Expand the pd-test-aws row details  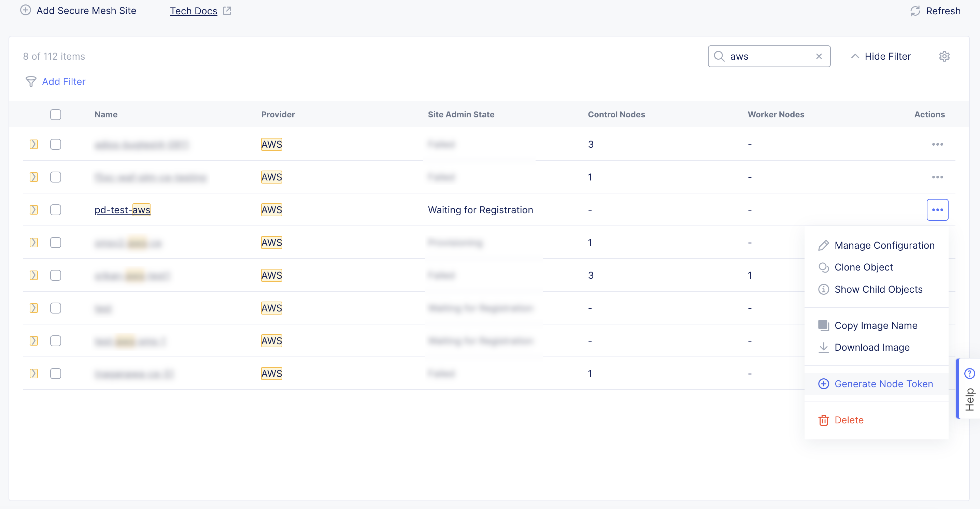[x=34, y=210]
